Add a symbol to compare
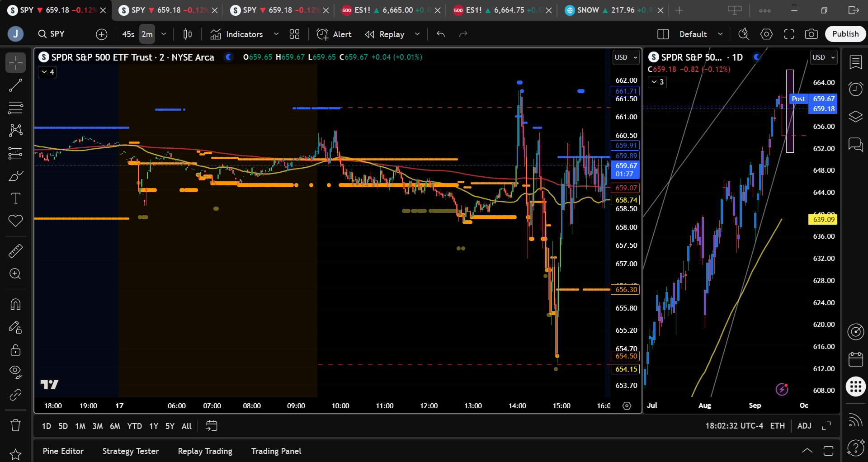868x462 pixels. (x=102, y=34)
